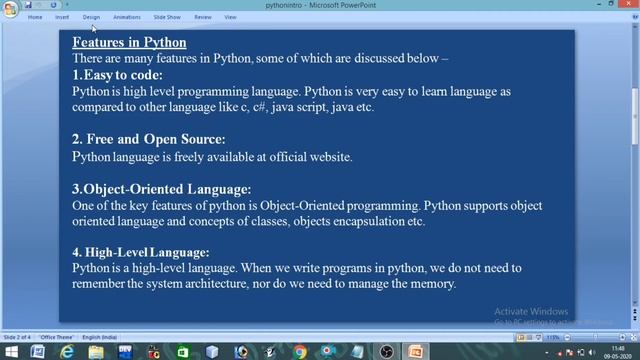The width and height of the screenshot is (640, 360).
Task: Open File Explorer folder in taskbar
Action: pyautogui.click(x=96, y=352)
